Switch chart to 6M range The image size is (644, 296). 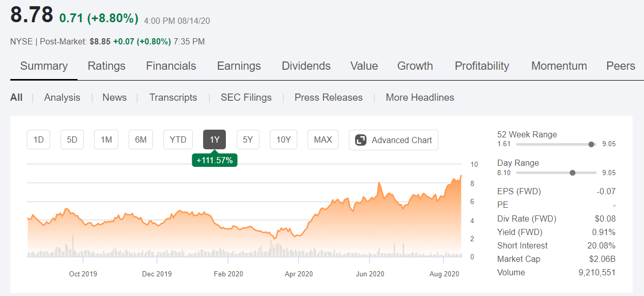pos(141,139)
